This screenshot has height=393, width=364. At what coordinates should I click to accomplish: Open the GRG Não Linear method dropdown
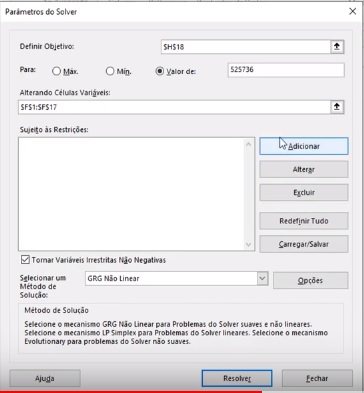(262, 279)
